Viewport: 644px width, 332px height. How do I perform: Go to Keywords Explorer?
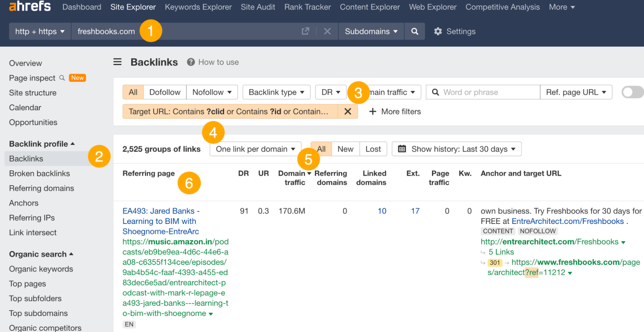tap(198, 7)
